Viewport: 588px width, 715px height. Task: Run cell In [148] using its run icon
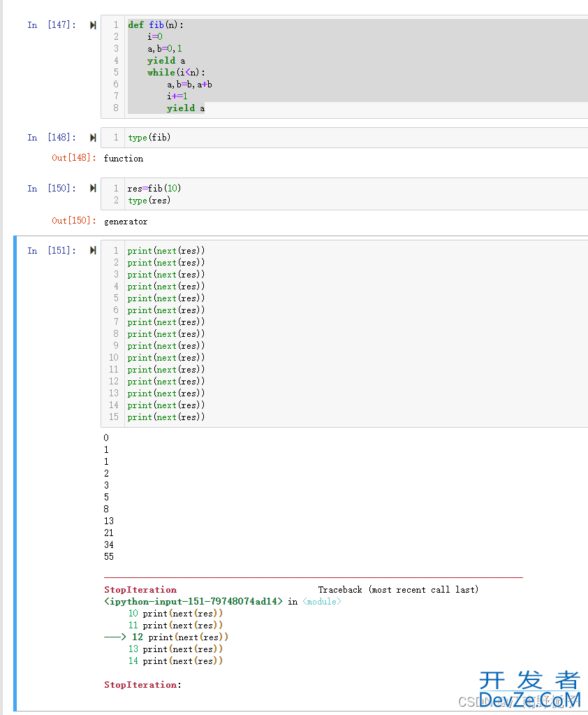click(x=93, y=138)
